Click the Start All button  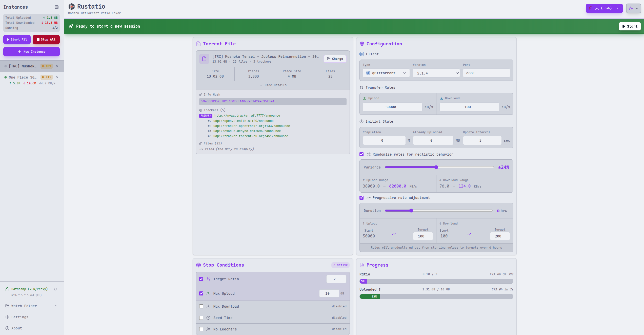[17, 40]
